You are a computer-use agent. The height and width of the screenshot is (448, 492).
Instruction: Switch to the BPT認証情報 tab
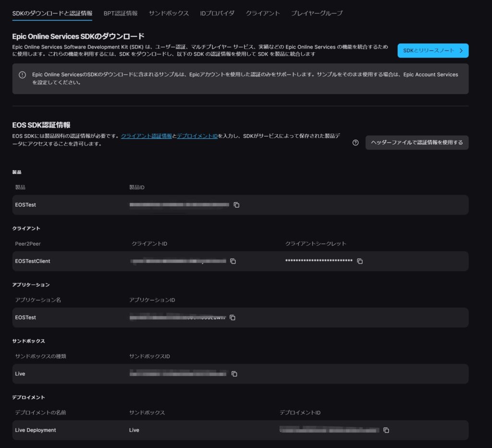click(x=120, y=13)
